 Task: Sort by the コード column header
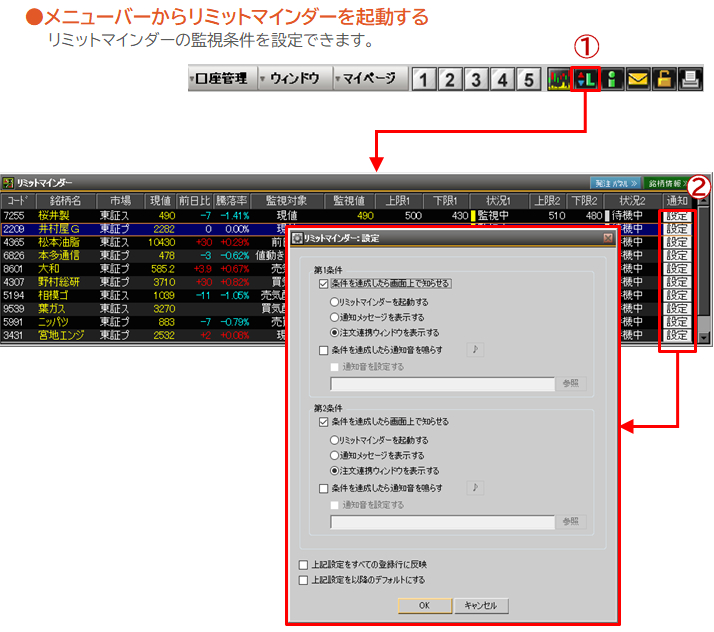(18, 201)
